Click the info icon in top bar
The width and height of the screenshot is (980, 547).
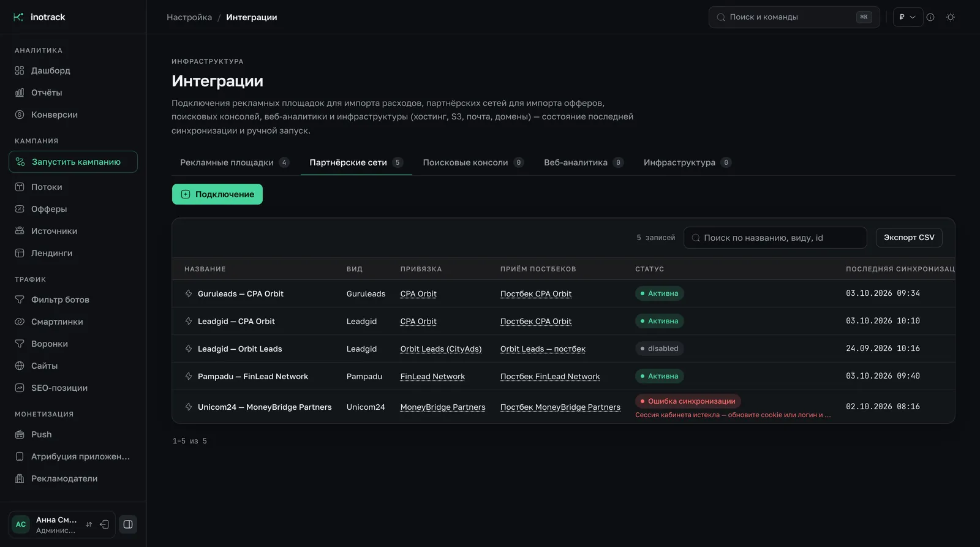(930, 17)
